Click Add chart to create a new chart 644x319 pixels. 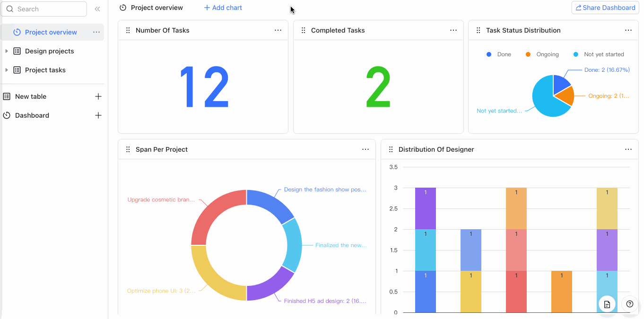pyautogui.click(x=223, y=8)
